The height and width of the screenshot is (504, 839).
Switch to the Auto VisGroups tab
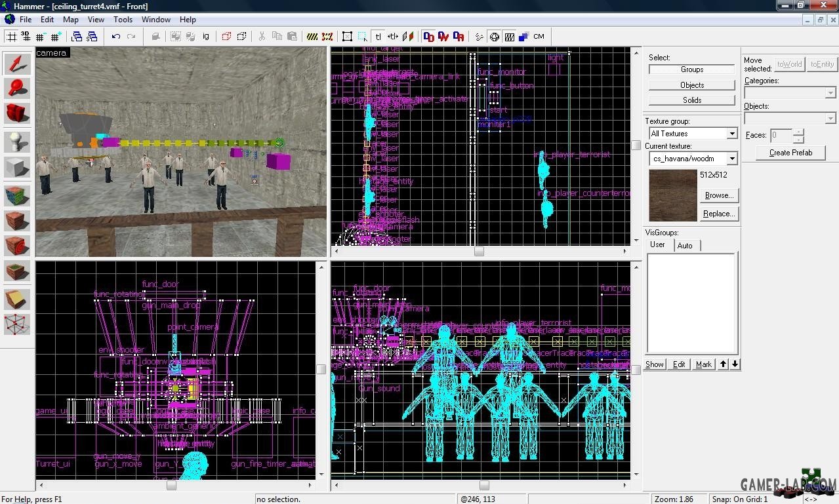click(x=685, y=245)
